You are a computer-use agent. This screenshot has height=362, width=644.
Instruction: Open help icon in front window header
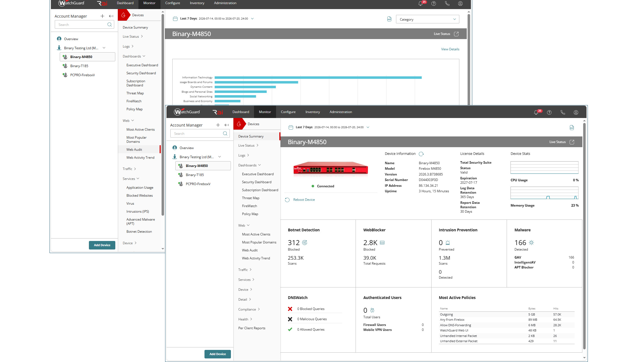coord(549,113)
